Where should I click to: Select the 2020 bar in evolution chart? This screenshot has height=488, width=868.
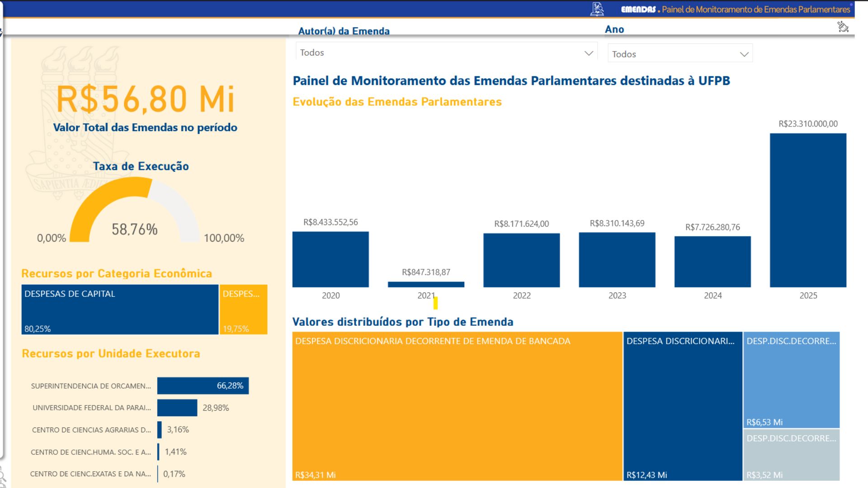[330, 259]
